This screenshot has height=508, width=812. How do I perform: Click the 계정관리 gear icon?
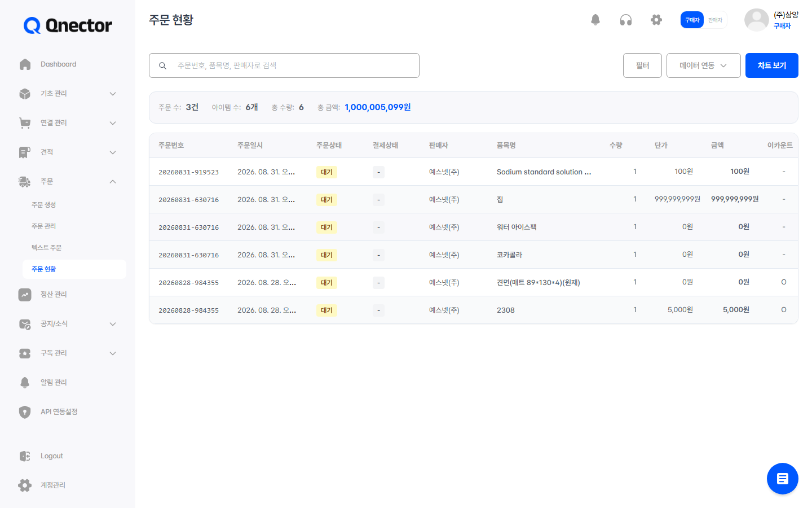point(25,485)
